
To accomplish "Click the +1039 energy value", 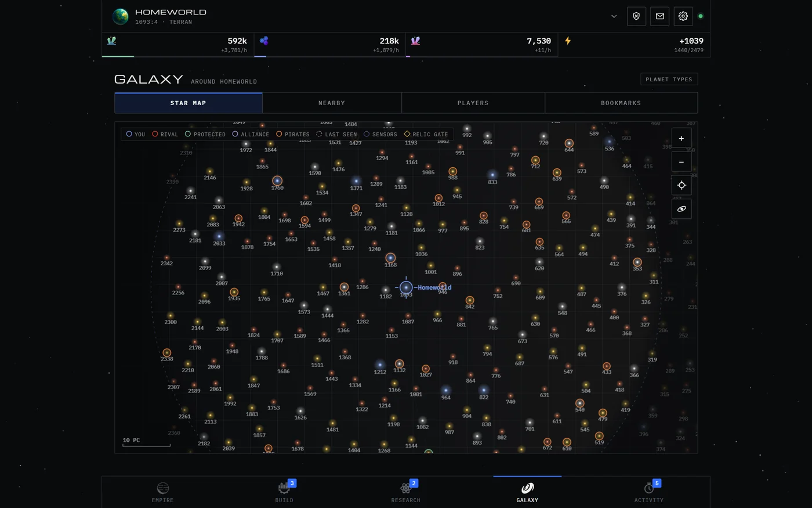I will (691, 41).
